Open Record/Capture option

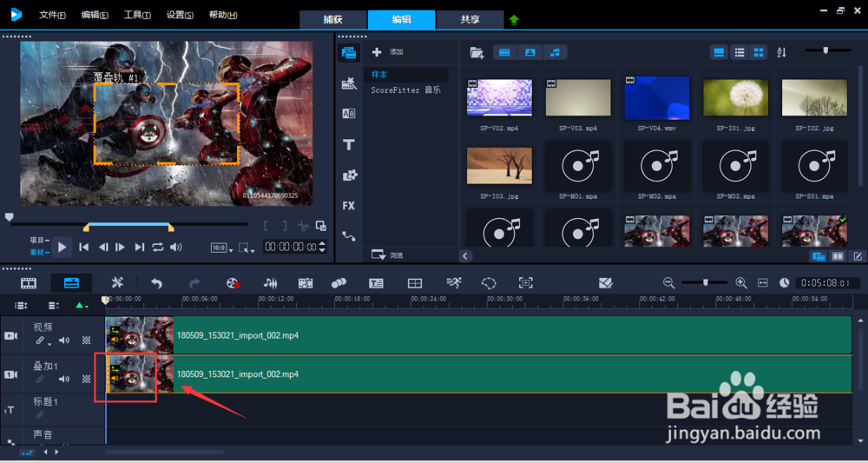[233, 283]
